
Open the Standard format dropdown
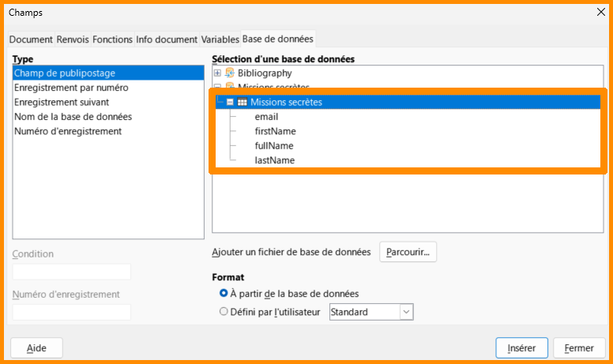pos(406,312)
